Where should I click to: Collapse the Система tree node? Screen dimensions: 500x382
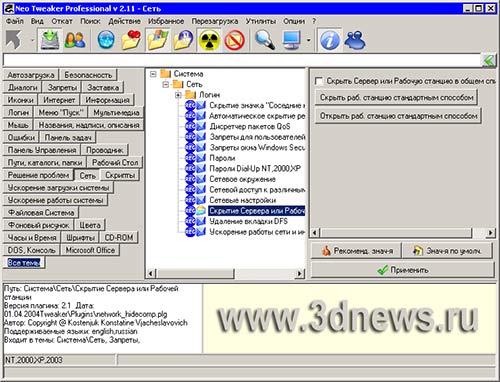153,74
